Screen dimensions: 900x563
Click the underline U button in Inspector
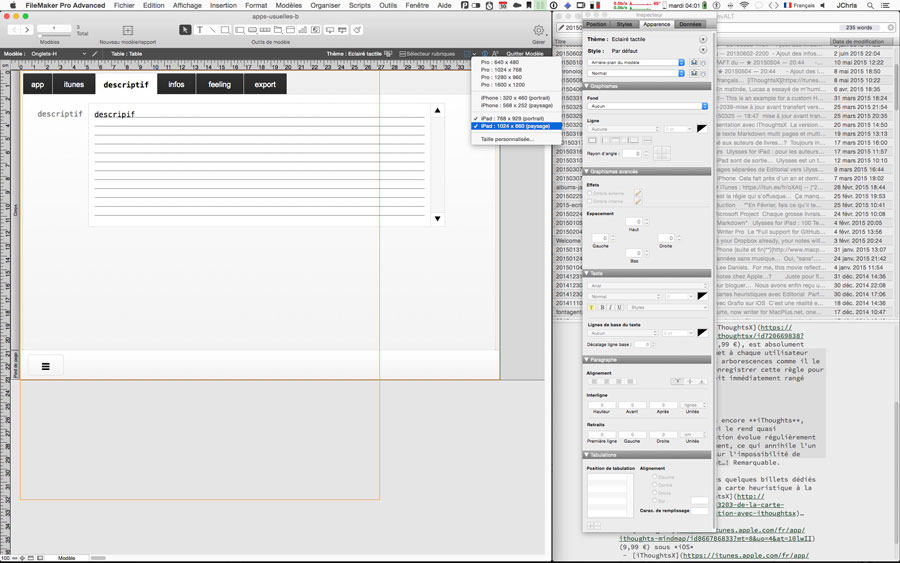[x=619, y=308]
